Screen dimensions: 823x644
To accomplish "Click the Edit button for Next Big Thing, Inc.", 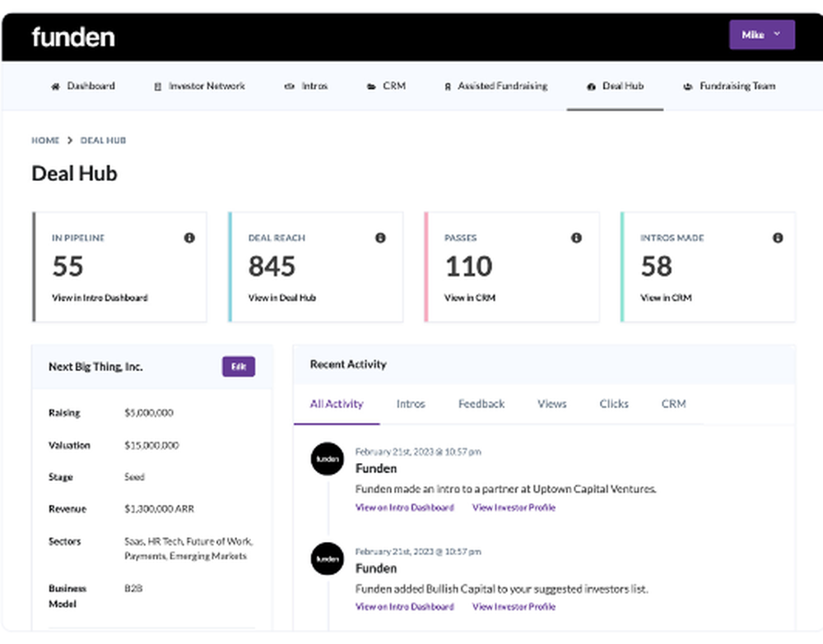I will pos(238,367).
